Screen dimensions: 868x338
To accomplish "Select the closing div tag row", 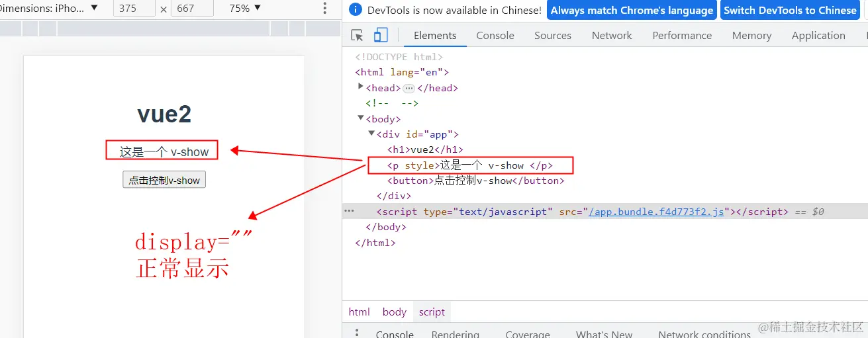I will pos(394,196).
